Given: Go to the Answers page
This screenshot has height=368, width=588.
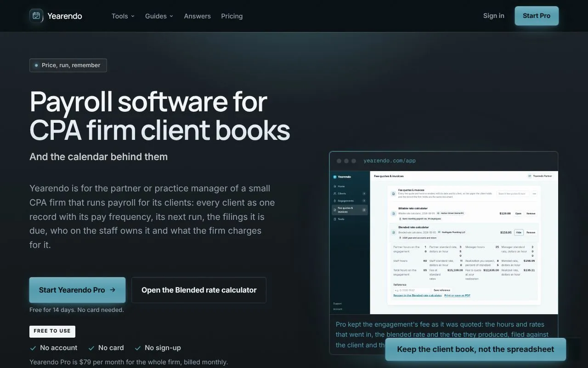Looking at the screenshot, I should [x=198, y=16].
